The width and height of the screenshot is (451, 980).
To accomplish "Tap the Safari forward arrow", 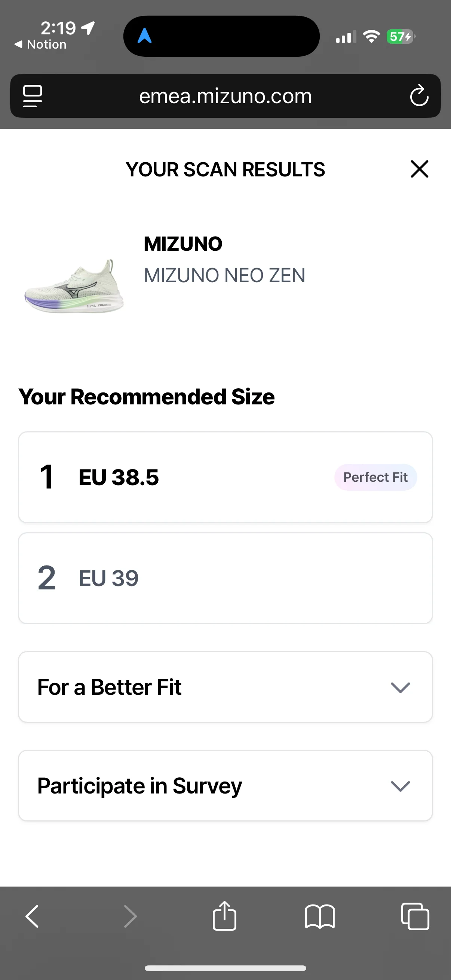I will click(x=130, y=916).
